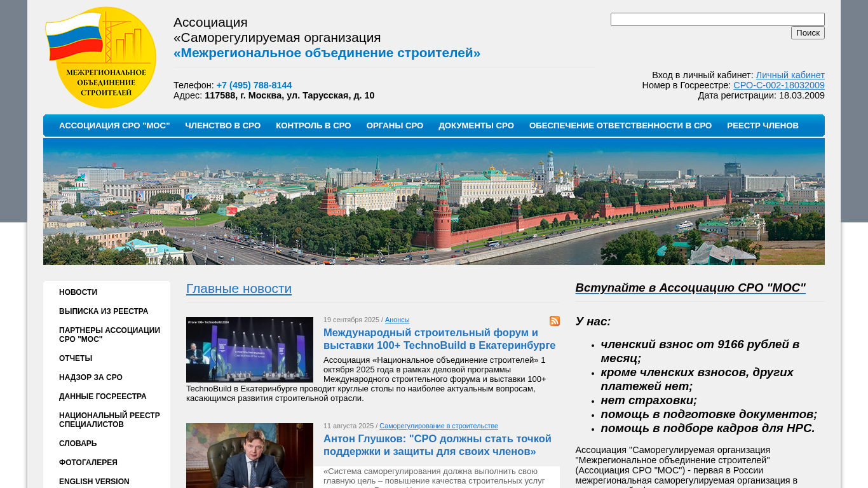Open the 100+ TechnoBuild forum article title

(439, 339)
